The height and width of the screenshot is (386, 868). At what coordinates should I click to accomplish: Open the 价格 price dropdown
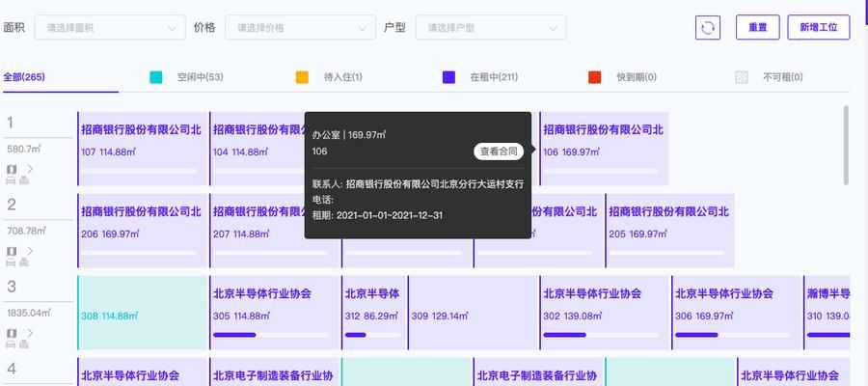click(300, 28)
